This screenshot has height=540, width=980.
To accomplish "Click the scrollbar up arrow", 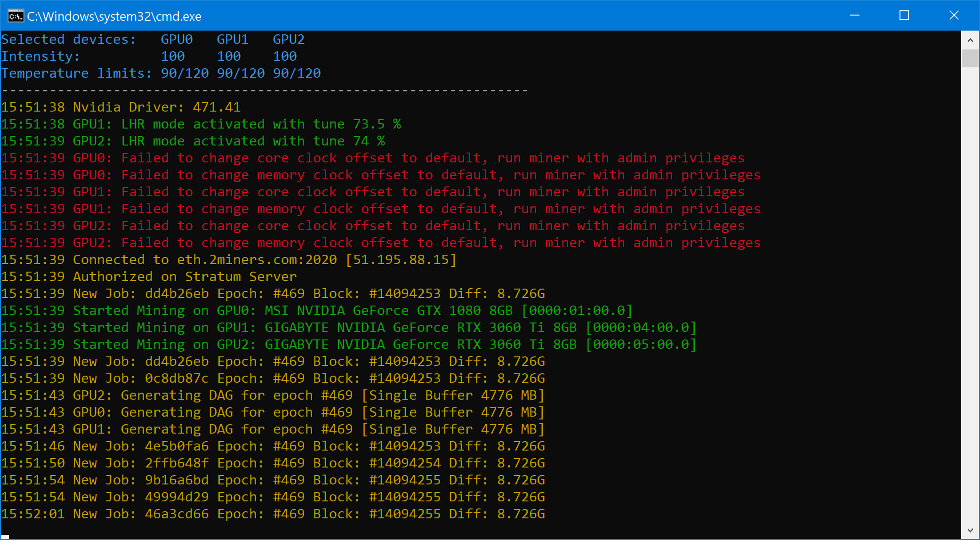I will [970, 40].
